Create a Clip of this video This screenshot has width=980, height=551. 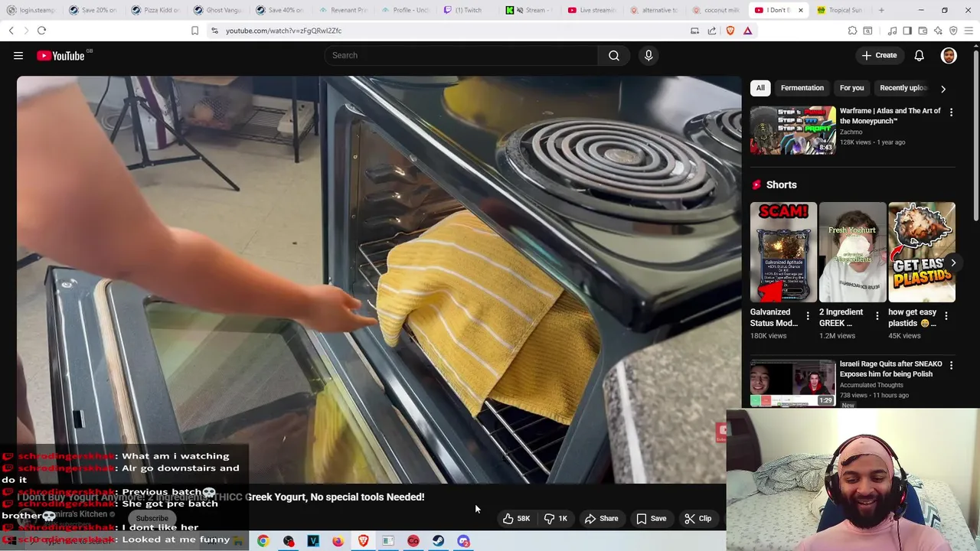click(698, 518)
